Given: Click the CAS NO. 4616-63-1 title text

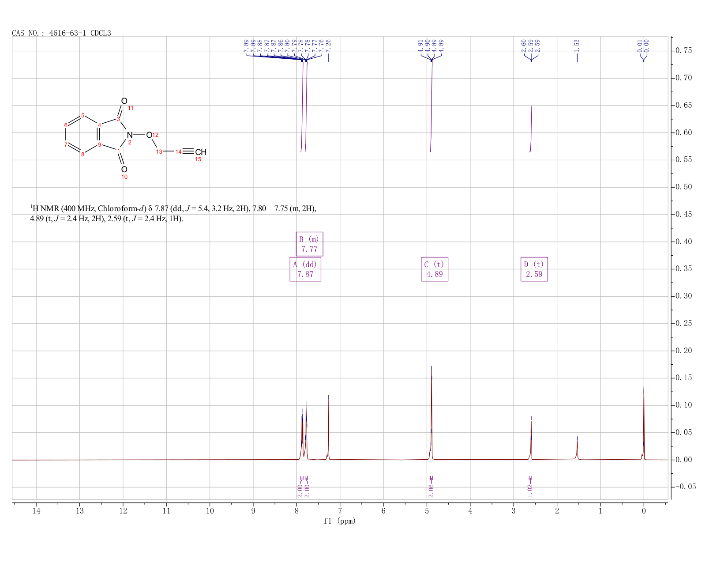Looking at the screenshot, I should [62, 33].
